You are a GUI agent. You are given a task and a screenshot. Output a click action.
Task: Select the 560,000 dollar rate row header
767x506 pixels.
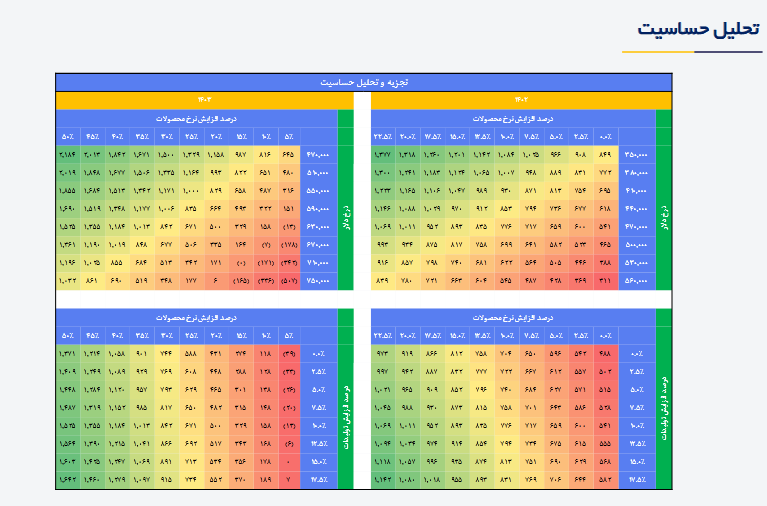636,281
